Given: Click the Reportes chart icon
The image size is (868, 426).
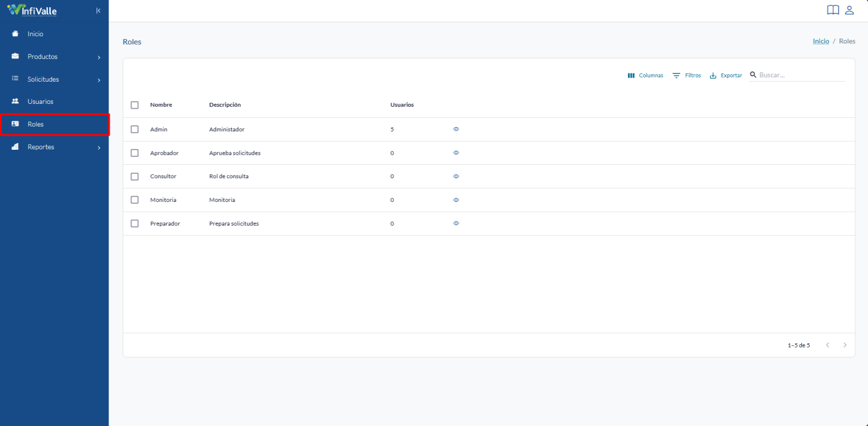Looking at the screenshot, I should pyautogui.click(x=15, y=147).
